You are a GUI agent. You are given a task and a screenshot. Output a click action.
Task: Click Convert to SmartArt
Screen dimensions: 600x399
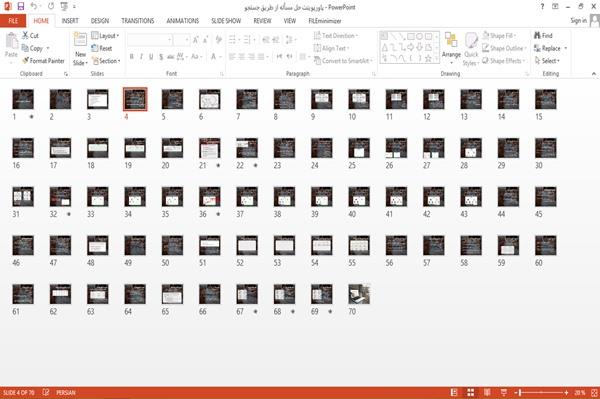coord(343,61)
